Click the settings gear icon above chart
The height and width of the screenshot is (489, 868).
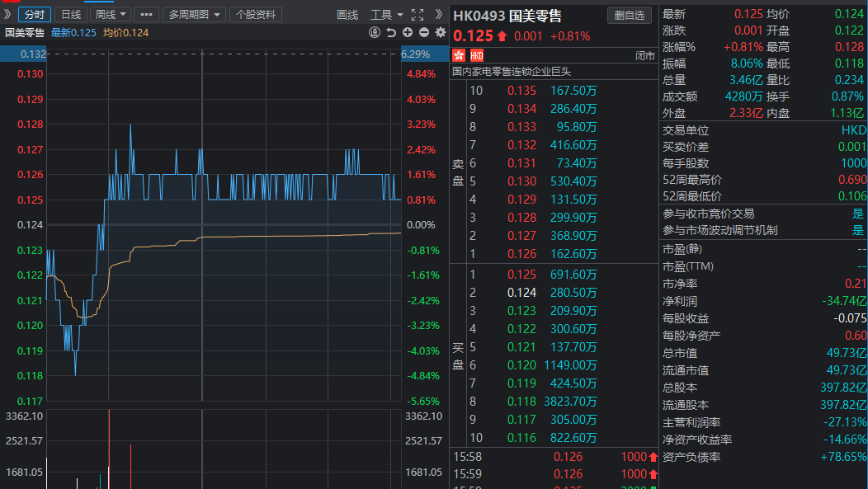click(x=440, y=32)
